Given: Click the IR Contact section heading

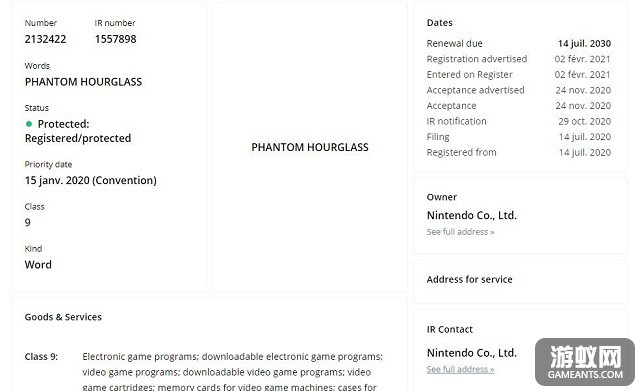Looking at the screenshot, I should tap(450, 329).
